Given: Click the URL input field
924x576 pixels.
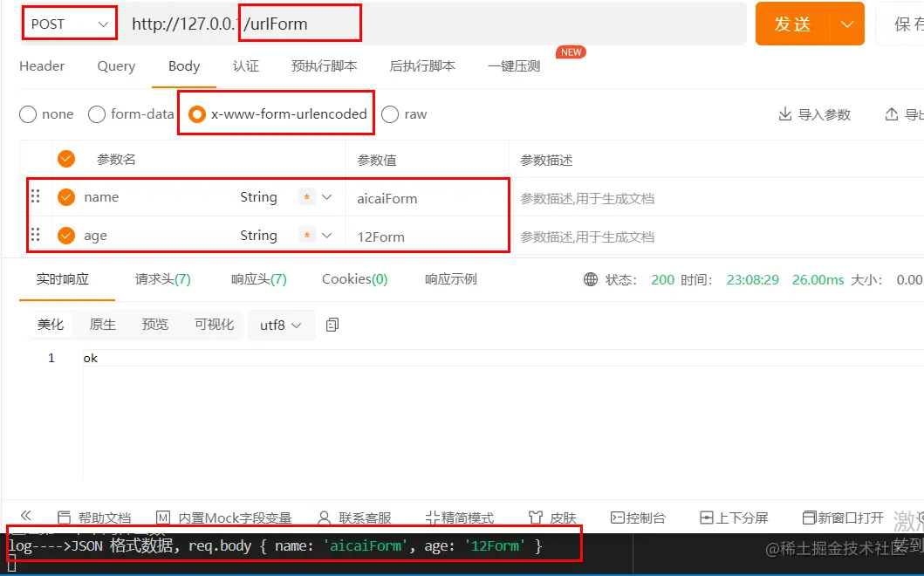Looking at the screenshot, I should (x=435, y=24).
